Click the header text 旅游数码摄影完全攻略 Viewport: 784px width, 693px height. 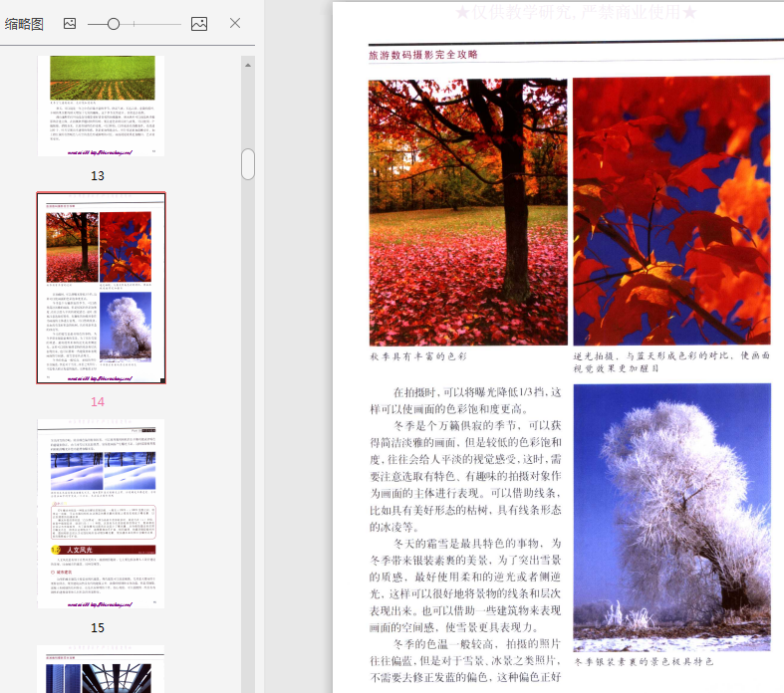coord(423,55)
